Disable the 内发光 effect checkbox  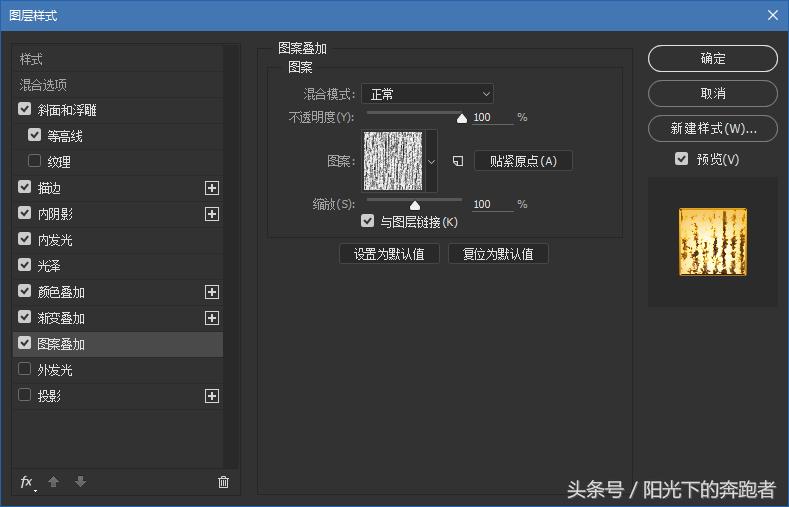point(25,239)
